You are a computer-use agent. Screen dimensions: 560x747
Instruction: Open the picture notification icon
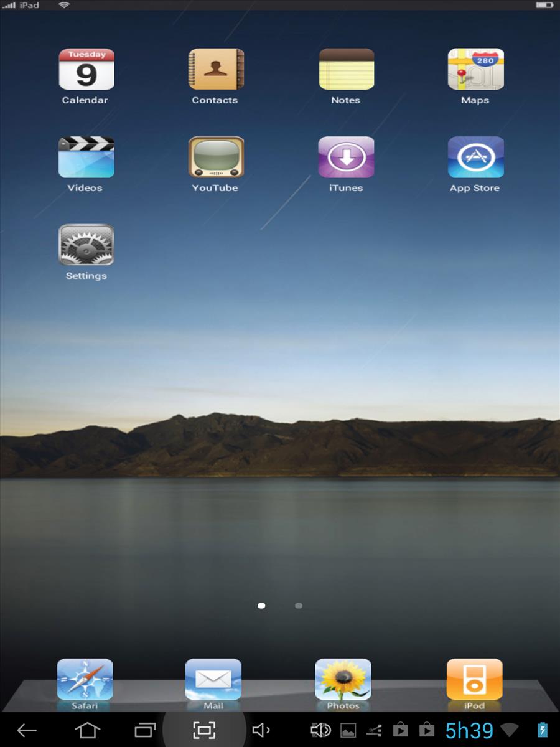point(348,730)
